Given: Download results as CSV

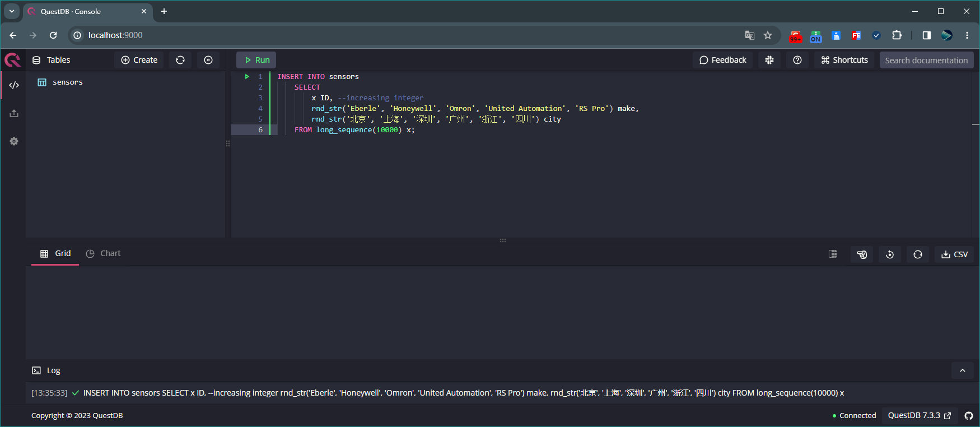Looking at the screenshot, I should [x=955, y=254].
